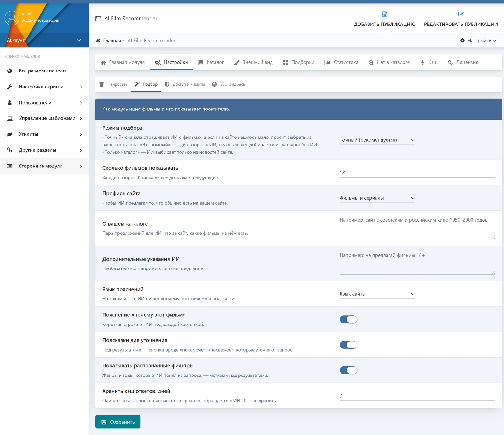Image resolution: width=504 pixels, height=435 pixels.
Task: Click the bar chart icon of Статистика tab
Action: [328, 63]
